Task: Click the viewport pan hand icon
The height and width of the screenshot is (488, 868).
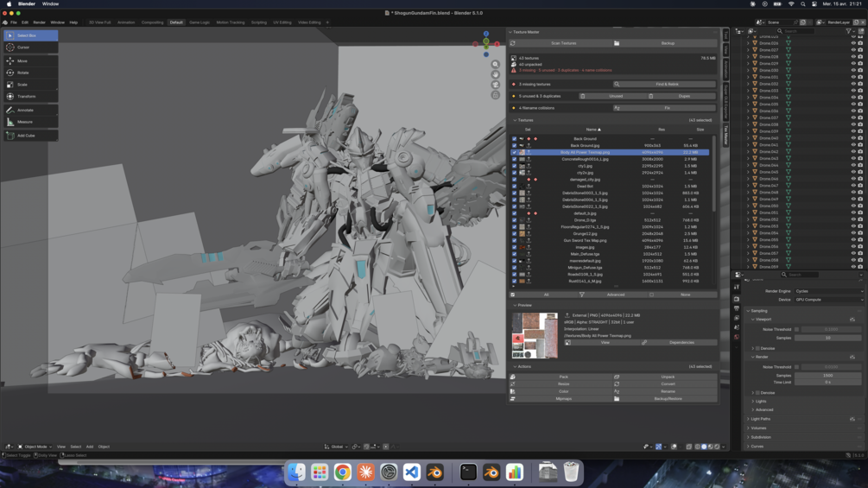Action: 496,74
